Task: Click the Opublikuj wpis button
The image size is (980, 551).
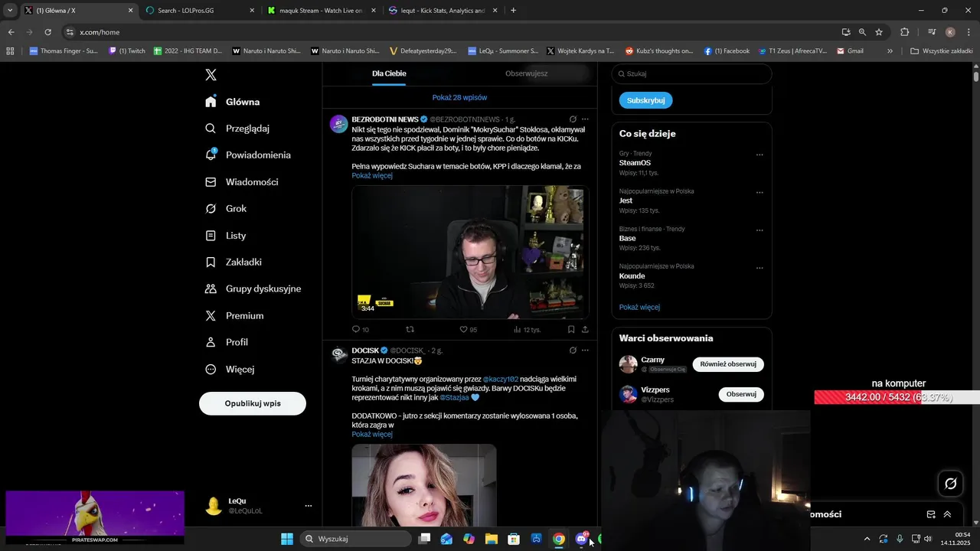Action: pos(253,403)
